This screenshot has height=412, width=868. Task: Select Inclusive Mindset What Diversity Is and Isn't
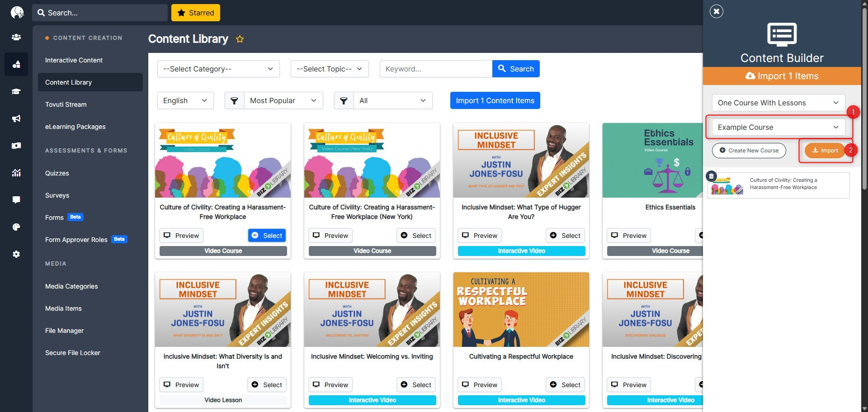click(267, 385)
